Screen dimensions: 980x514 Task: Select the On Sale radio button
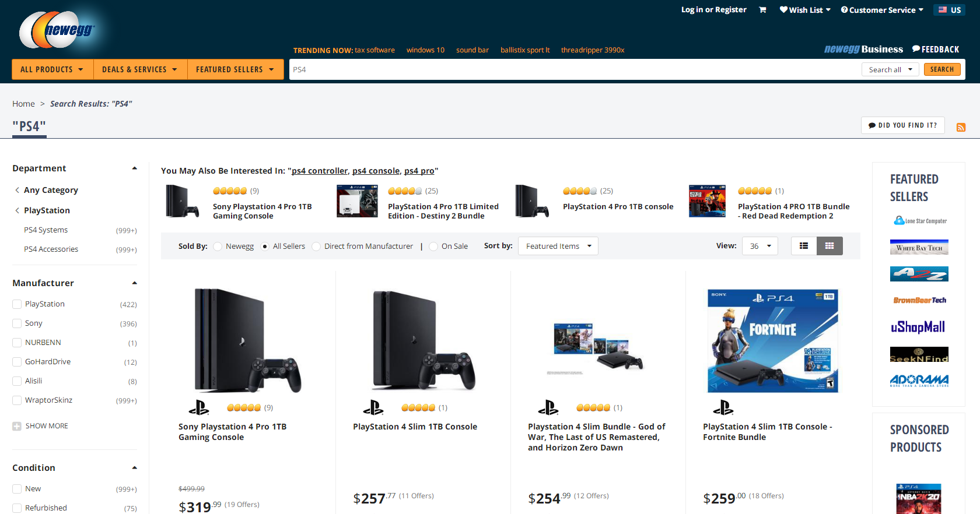pos(433,247)
